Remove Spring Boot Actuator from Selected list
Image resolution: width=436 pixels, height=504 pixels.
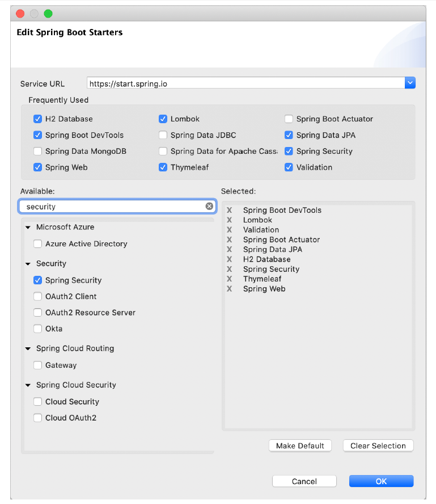click(x=230, y=240)
